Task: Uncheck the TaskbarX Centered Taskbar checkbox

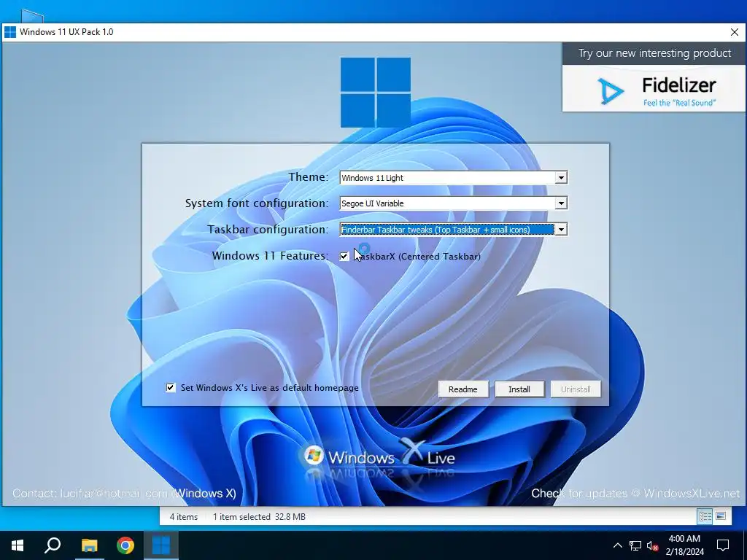Action: 344,256
